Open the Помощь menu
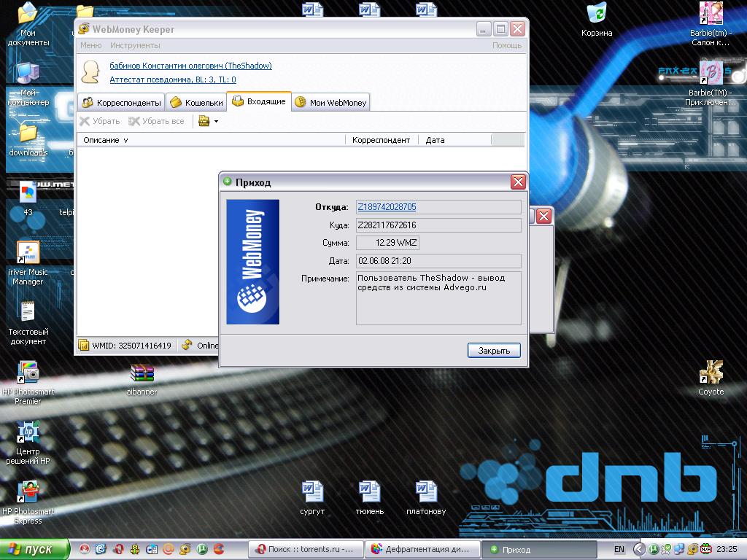 point(507,45)
